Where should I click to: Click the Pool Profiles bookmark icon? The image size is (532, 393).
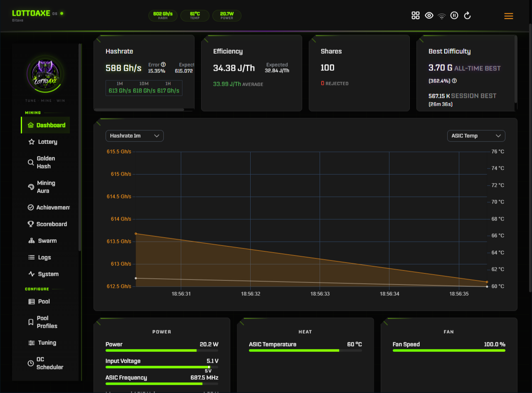31,322
